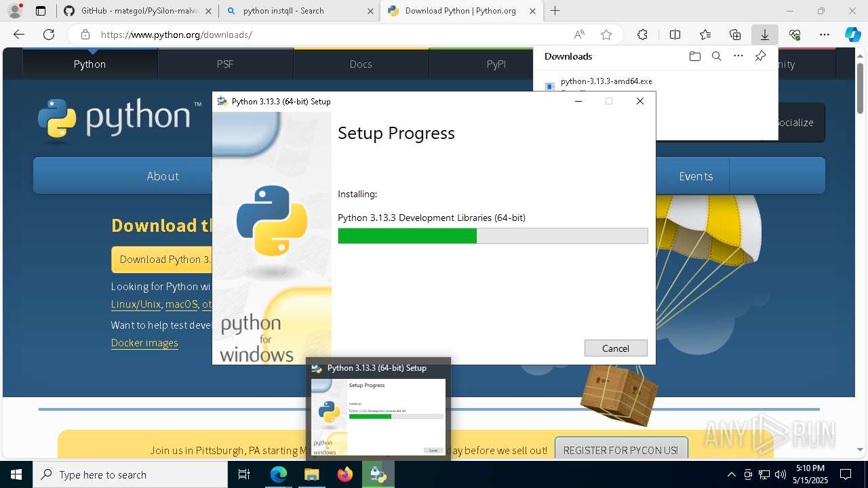Open Microsoft Edge from the taskbar
The height and width of the screenshot is (488, 868).
pyautogui.click(x=279, y=474)
